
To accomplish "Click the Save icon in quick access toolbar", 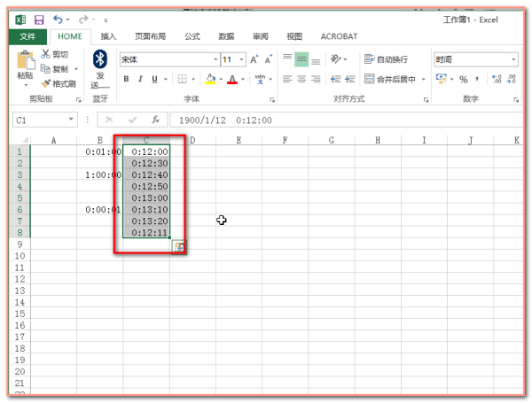I will pos(38,19).
